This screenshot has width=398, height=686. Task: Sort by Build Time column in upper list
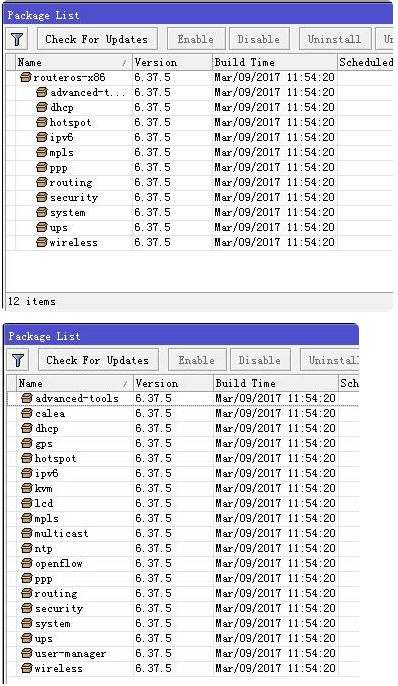(275, 63)
